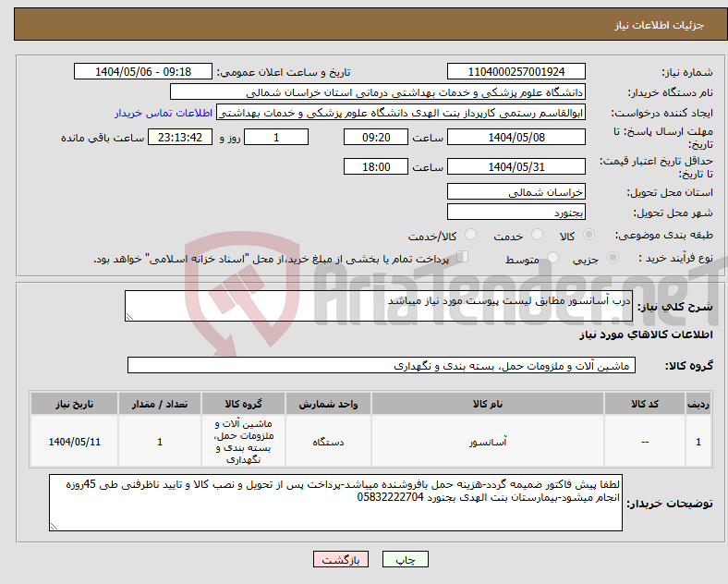This screenshot has width=728, height=584.
Task: Click the goods group field ماشین آلات
Action: pyautogui.click(x=382, y=365)
